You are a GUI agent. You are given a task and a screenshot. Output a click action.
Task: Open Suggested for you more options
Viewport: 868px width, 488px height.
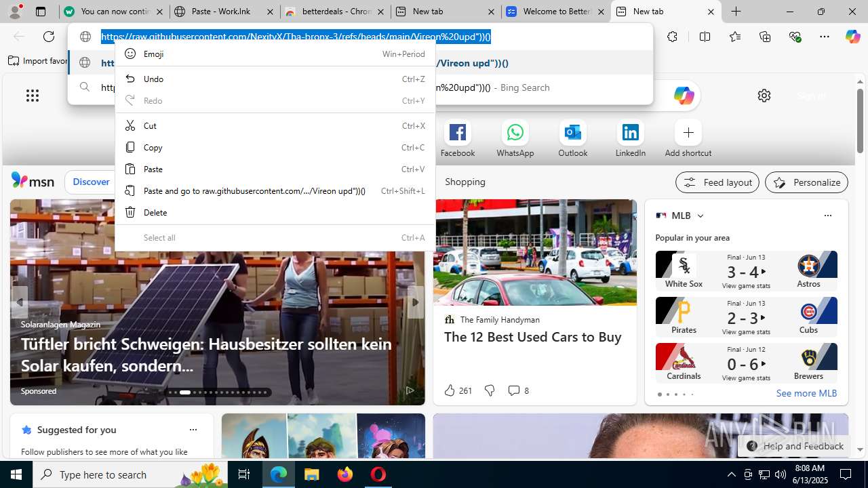193,430
